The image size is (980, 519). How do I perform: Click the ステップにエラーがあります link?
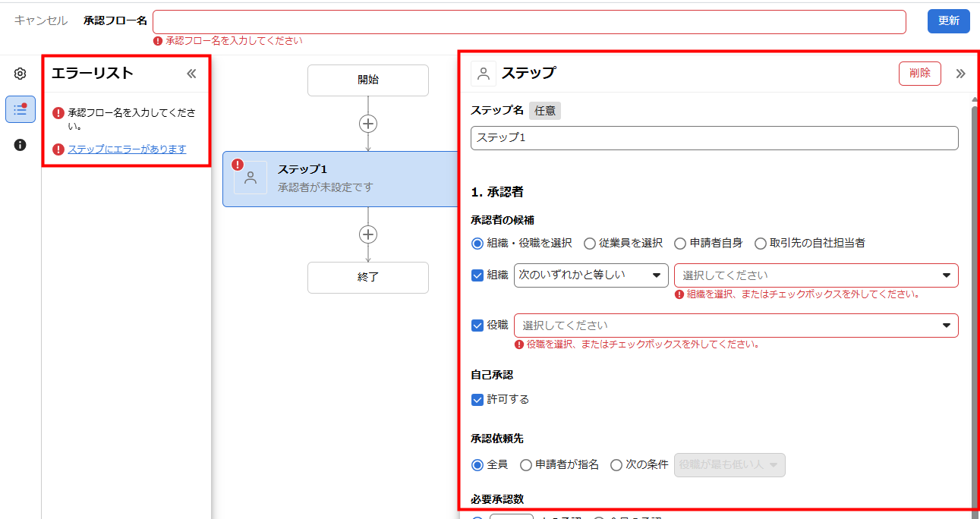[x=127, y=149]
